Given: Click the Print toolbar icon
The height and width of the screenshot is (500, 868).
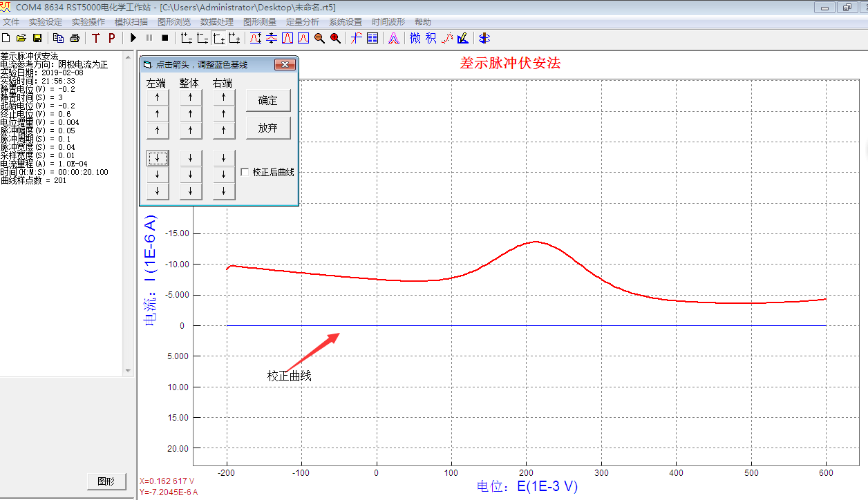Looking at the screenshot, I should [75, 38].
